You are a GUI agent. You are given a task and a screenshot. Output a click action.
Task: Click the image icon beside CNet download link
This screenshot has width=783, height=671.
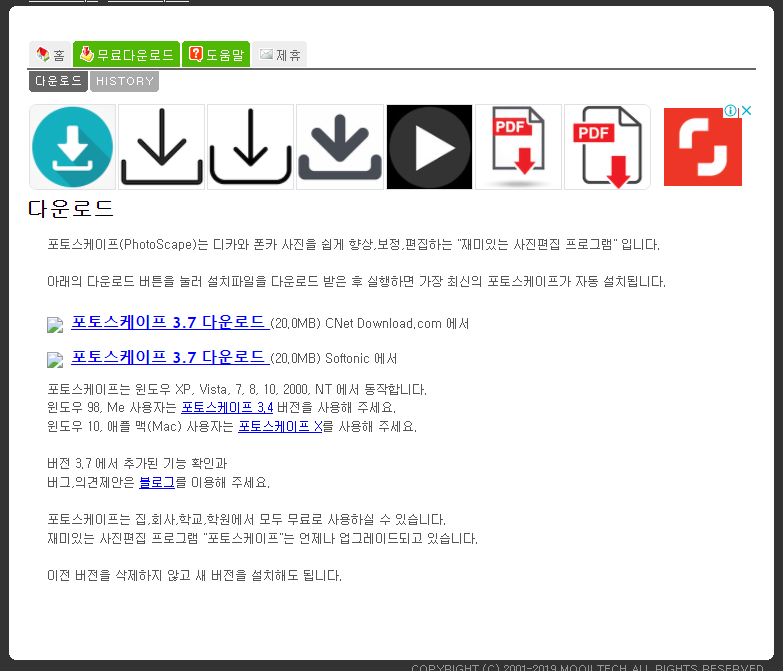click(55, 325)
